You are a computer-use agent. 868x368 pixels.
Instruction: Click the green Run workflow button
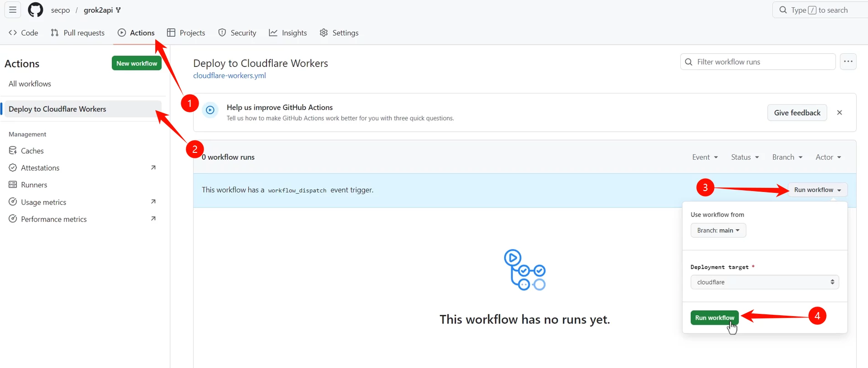pos(714,318)
